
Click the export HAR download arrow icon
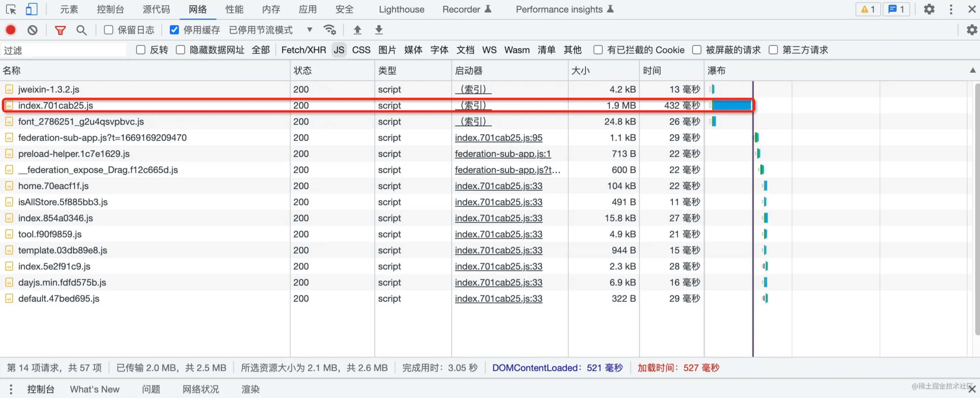click(379, 30)
